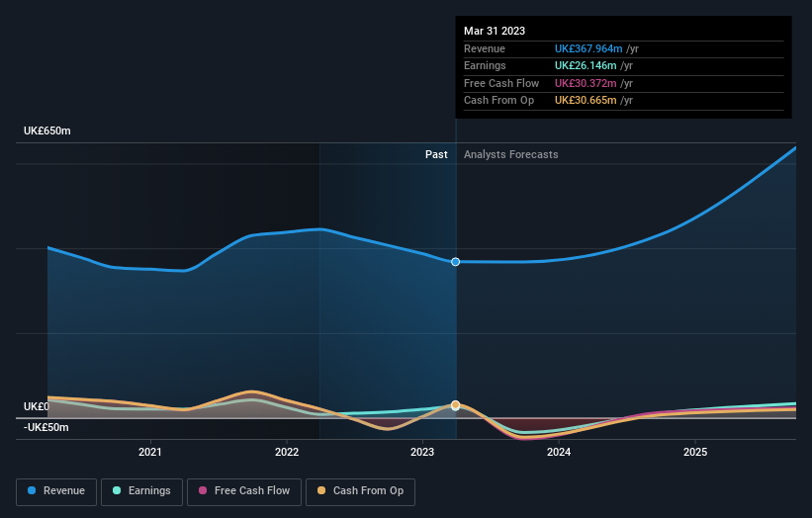Screen dimensions: 812x518
Task: Click the UK£26.146m earnings value
Action: point(586,65)
